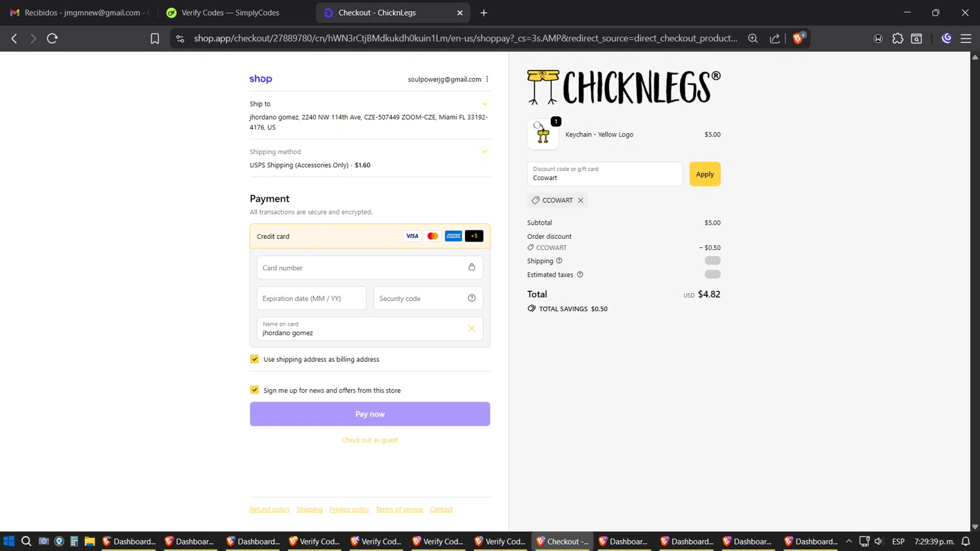Viewport: 980px width, 551px height.
Task: Uncheck Sign me up for news and offers
Action: tap(254, 390)
